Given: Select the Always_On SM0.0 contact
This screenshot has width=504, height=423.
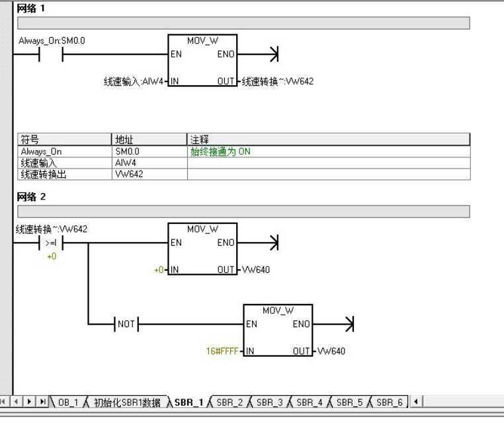Looking at the screenshot, I should coord(50,54).
